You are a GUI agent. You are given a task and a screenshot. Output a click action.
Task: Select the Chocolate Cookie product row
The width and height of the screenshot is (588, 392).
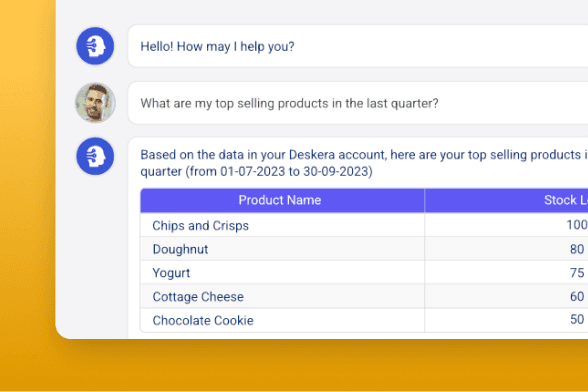coord(364,320)
